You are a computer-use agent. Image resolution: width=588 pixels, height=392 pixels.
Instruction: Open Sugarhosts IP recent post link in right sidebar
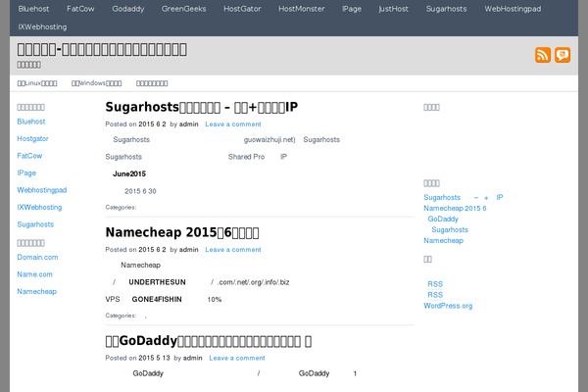pos(464,197)
